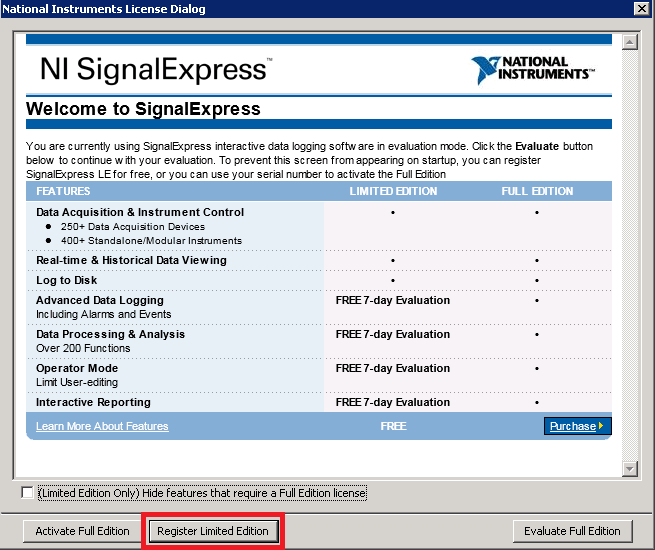Image resolution: width=655 pixels, height=550 pixels.
Task: Click FREE 7-day Evaluation for Advanced Data Logging
Action: pos(393,300)
